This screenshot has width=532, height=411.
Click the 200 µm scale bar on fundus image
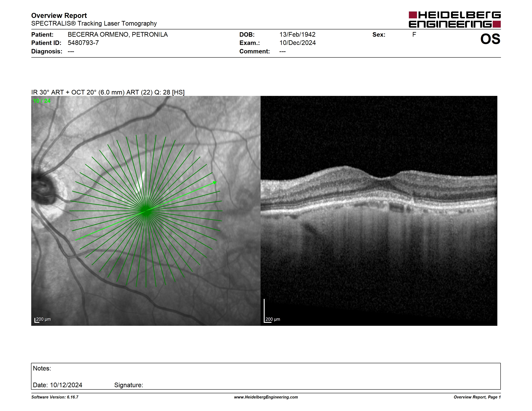pos(42,320)
